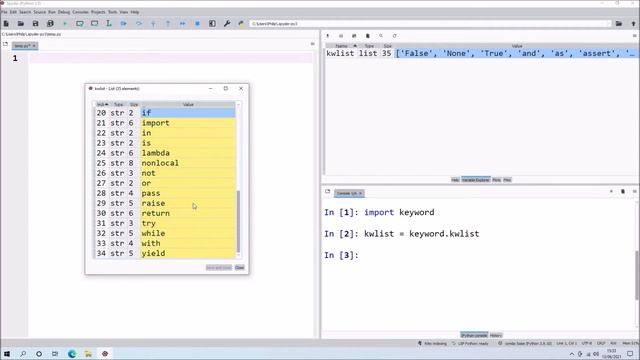Open Preferences with the wrench icon
The image size is (640, 360).
227,24
